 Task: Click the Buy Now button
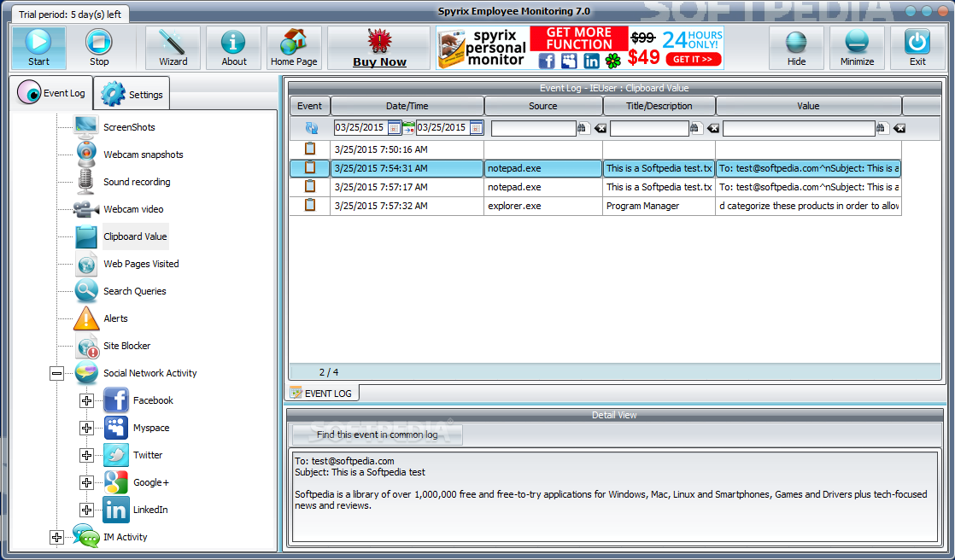379,48
